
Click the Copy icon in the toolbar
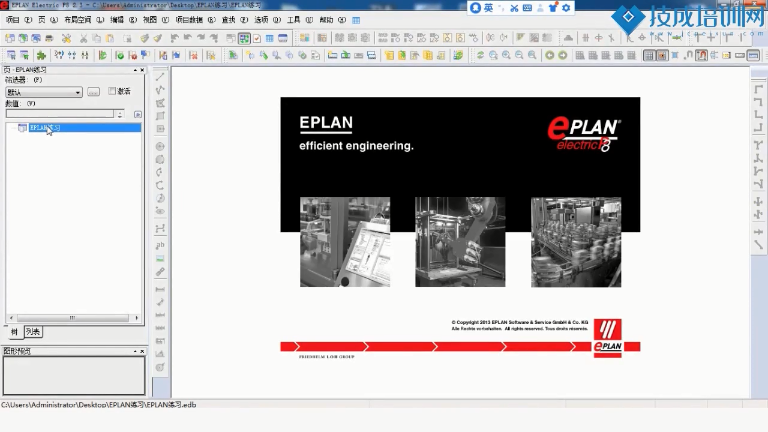point(96,38)
